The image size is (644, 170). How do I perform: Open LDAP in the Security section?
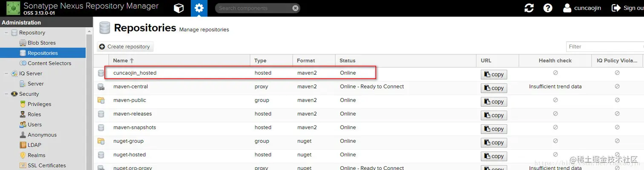coord(34,145)
